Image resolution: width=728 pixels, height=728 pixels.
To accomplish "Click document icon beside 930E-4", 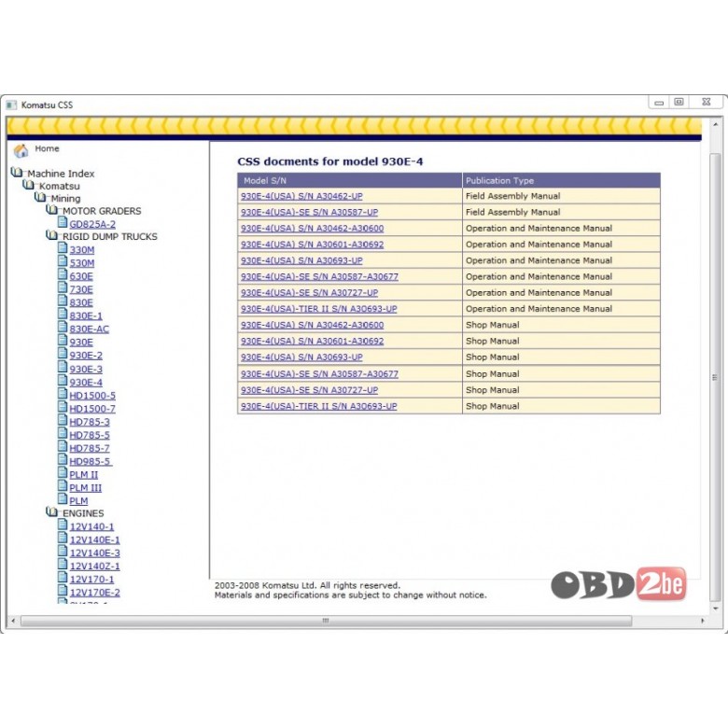I will pyautogui.click(x=63, y=380).
